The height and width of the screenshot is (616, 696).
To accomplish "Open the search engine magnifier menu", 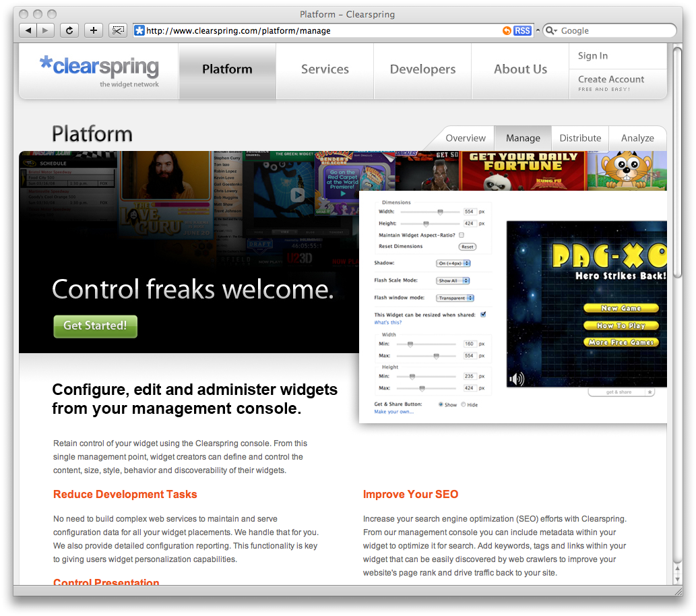I will coord(551,30).
